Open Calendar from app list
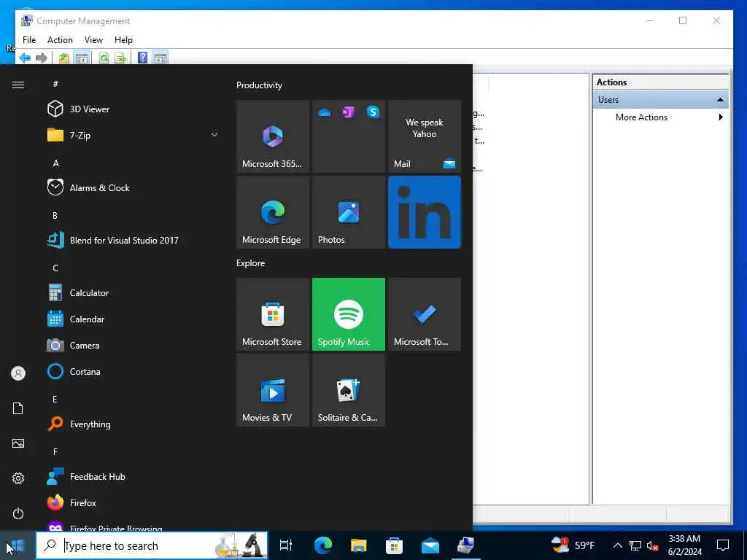 tap(133, 319)
